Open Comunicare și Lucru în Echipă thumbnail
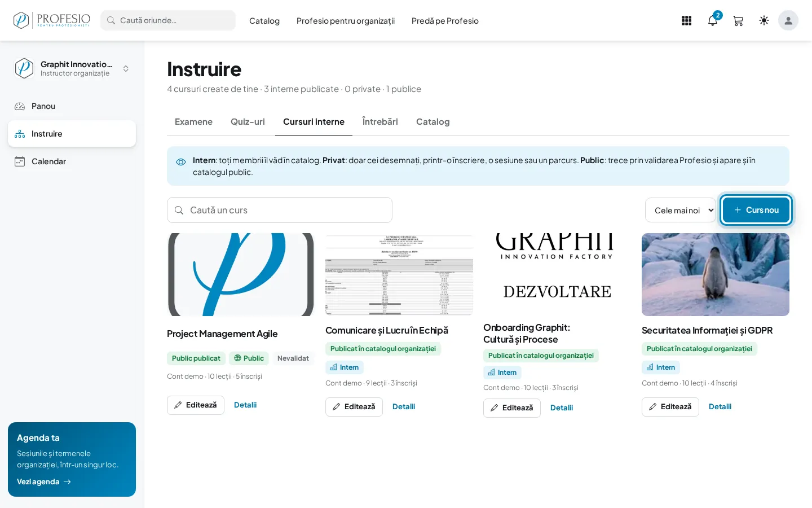Screen dimensions: 812x508 point(399,275)
